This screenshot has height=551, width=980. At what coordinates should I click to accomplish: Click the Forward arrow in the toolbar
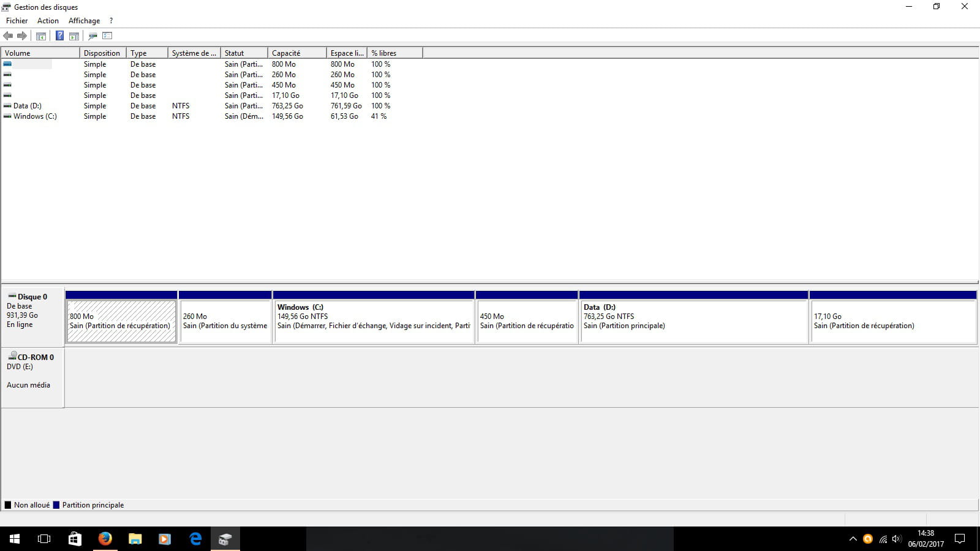point(22,36)
